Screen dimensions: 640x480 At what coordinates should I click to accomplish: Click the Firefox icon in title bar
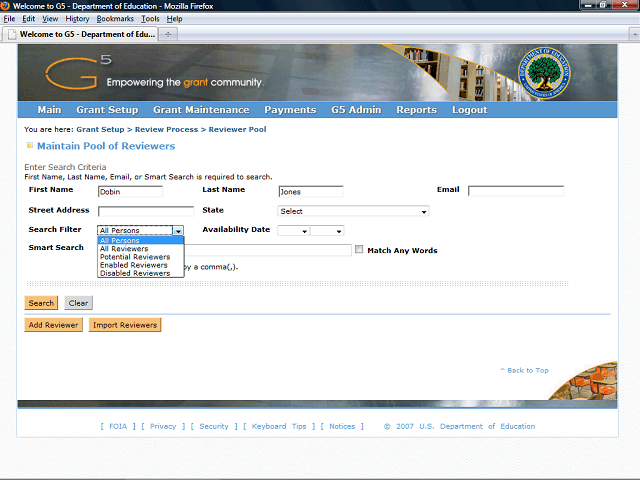coord(5,6)
